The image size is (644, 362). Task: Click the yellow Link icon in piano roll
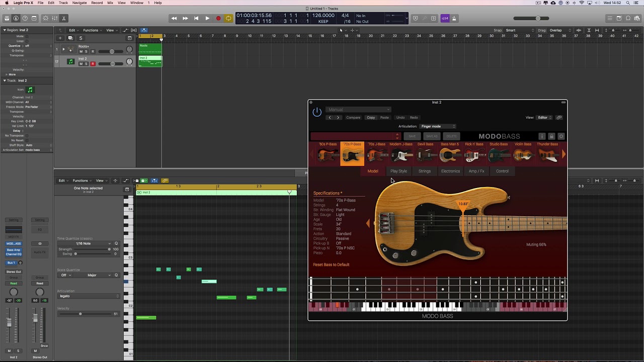pyautogui.click(x=165, y=180)
